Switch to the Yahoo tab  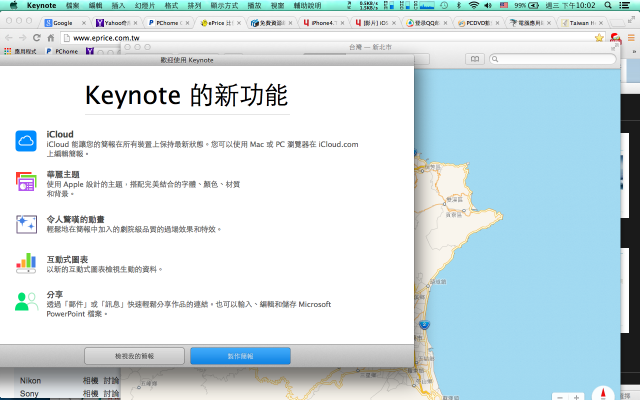coord(114,23)
